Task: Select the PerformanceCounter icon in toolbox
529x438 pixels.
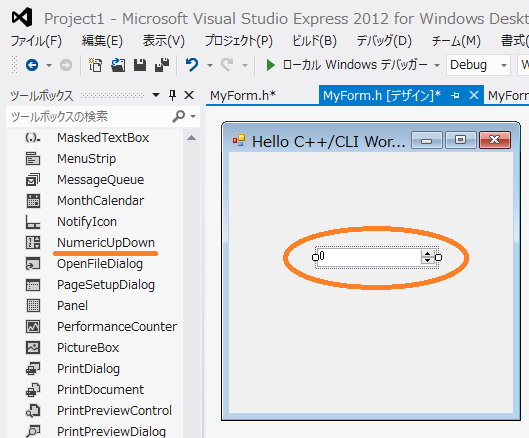Action: 33,327
